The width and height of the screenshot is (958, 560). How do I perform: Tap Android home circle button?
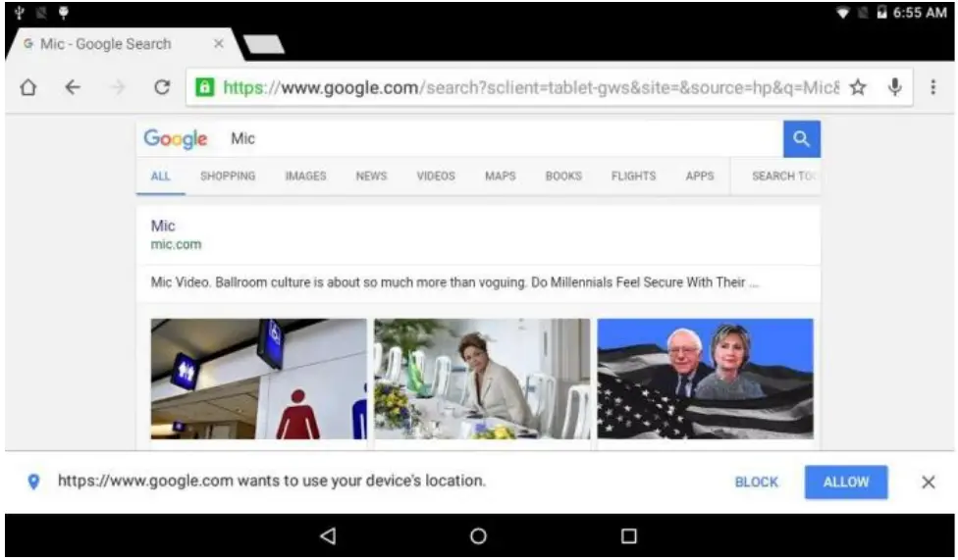coord(478,536)
